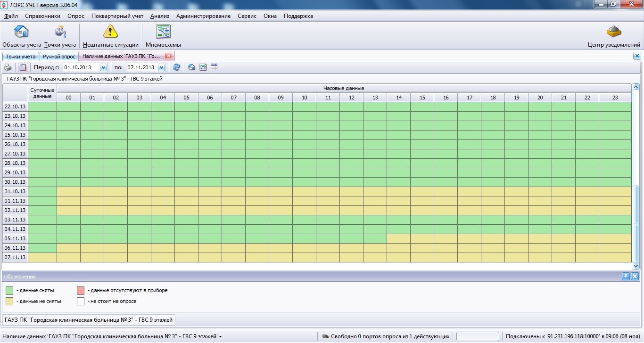
Task: Open the Администрирование menu
Action: point(203,16)
